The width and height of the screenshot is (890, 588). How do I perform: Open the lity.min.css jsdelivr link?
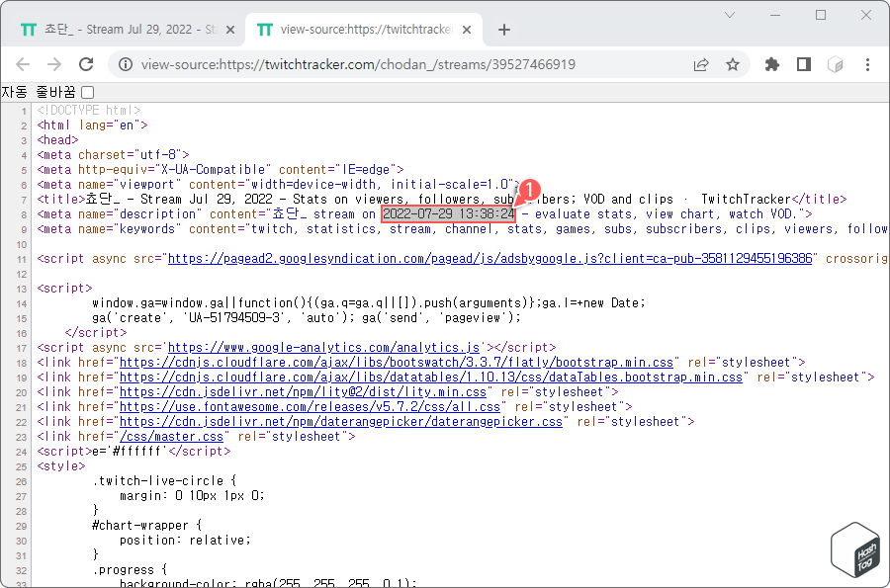304,391
